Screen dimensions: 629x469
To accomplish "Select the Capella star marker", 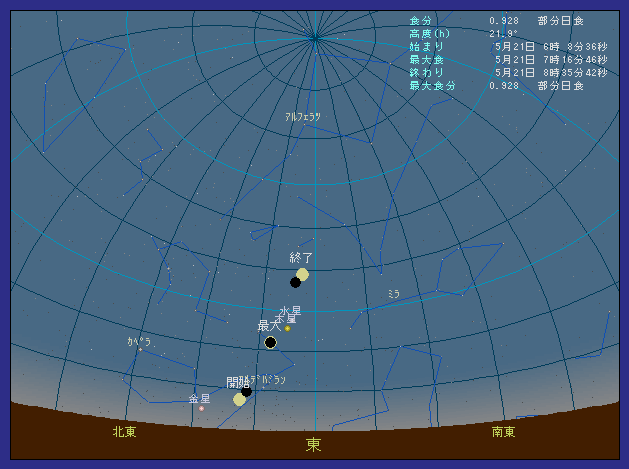I will point(140,349).
